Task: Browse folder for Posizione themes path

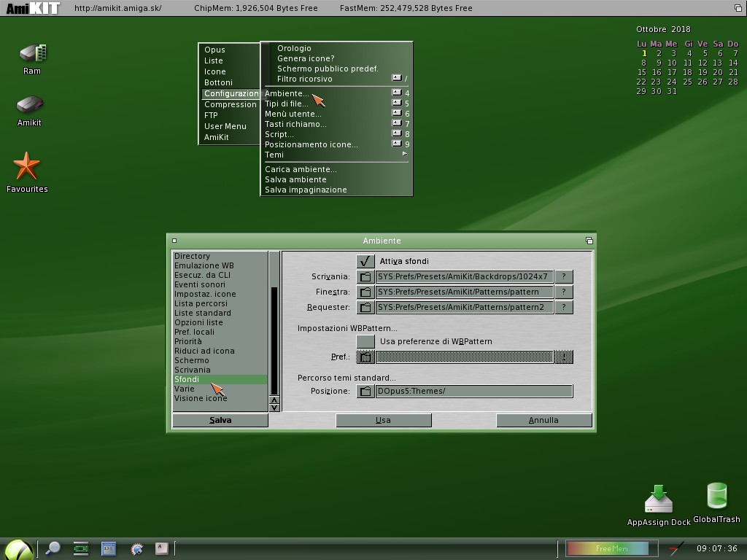Action: click(365, 392)
